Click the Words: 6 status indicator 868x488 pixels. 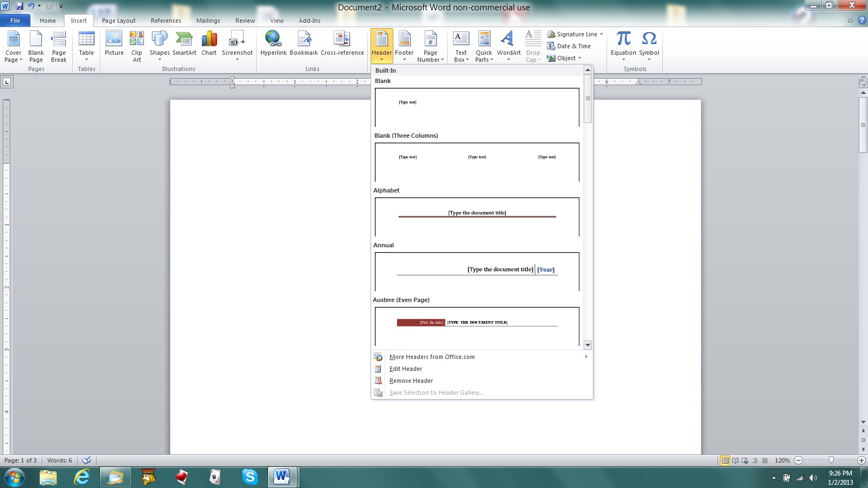[59, 460]
